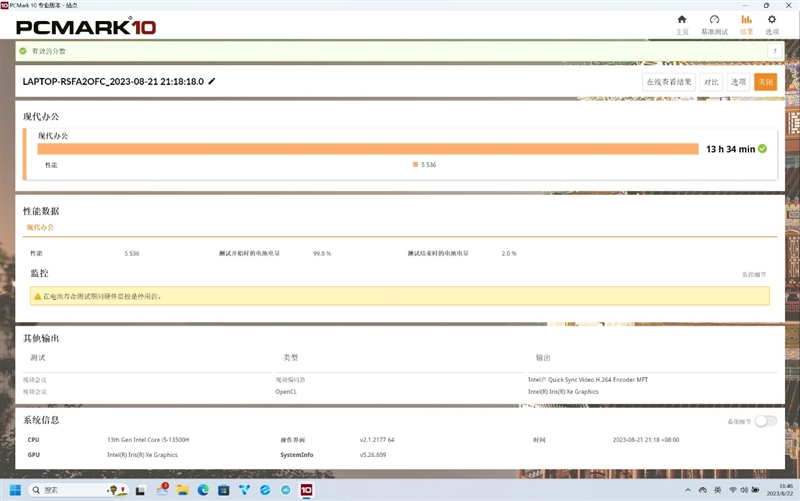
Task: Click the result name LAPTOP-RSFA2OFC text
Action: click(113, 81)
